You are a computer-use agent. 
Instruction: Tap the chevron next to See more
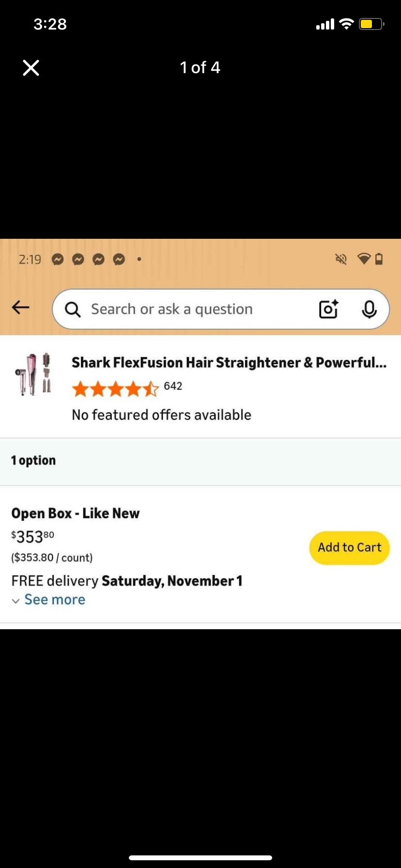[16, 601]
